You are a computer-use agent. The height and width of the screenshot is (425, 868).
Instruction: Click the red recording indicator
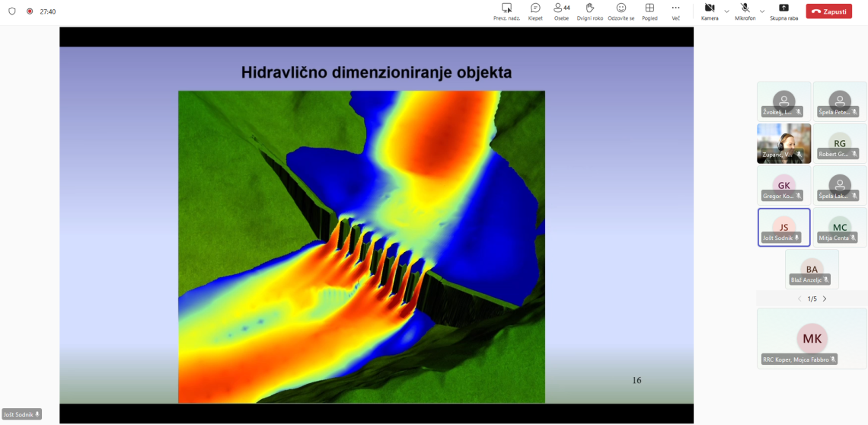30,11
